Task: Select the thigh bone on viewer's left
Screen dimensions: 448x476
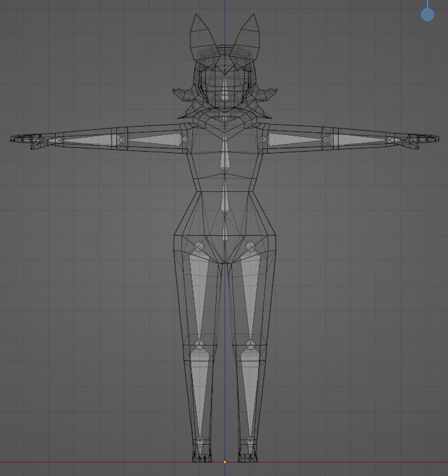Action: (x=199, y=294)
